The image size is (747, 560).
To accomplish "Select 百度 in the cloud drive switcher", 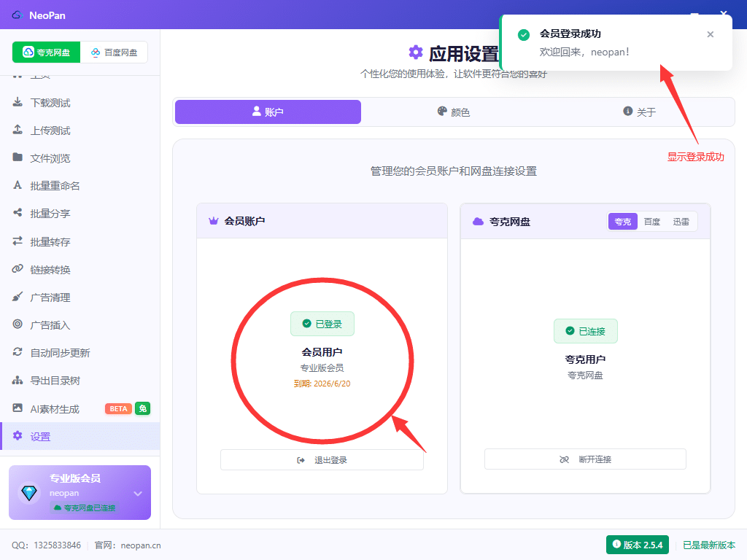I will pyautogui.click(x=651, y=222).
